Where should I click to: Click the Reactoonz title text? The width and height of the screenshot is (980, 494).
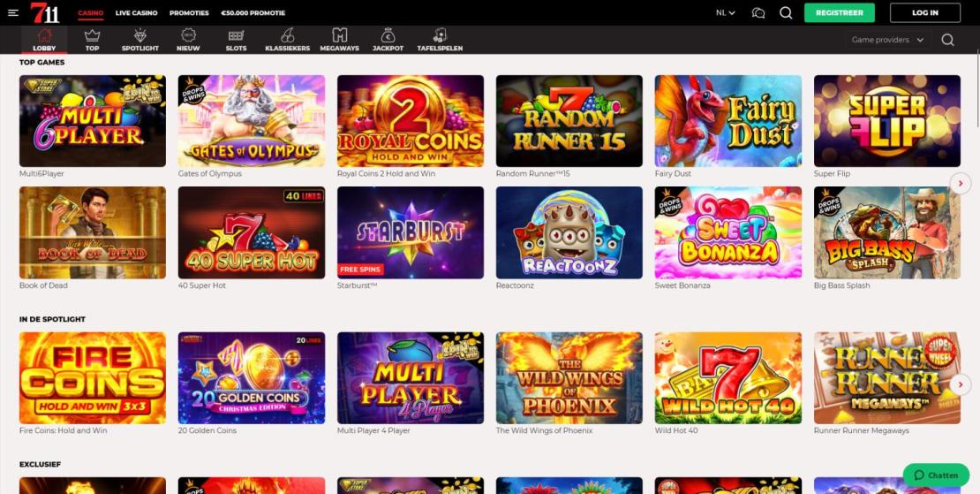[515, 285]
